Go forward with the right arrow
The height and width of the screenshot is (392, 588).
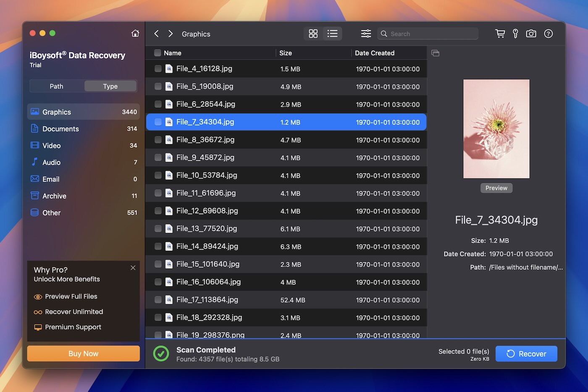point(171,34)
